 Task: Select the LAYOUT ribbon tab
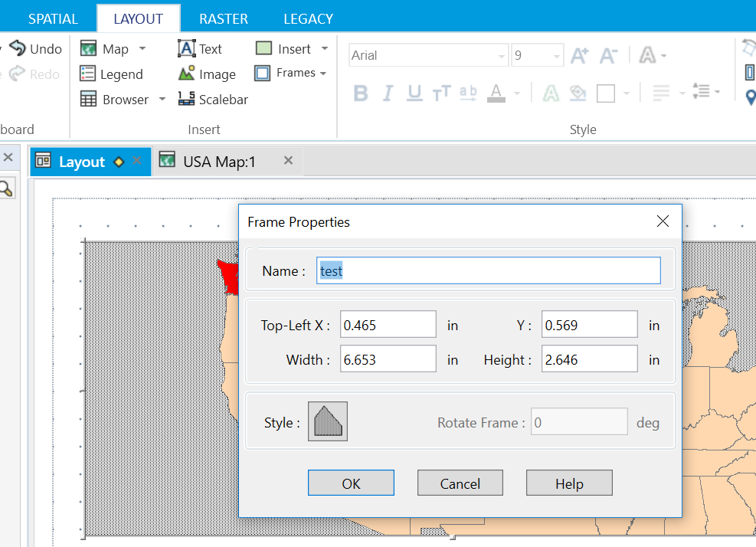coord(139,19)
